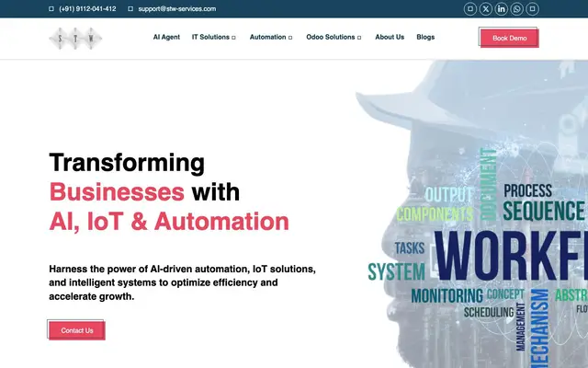Click the email icon before support address

coord(130,8)
